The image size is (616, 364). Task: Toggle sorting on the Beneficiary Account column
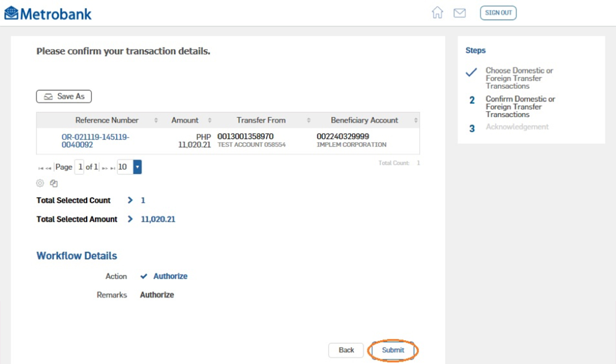click(417, 120)
